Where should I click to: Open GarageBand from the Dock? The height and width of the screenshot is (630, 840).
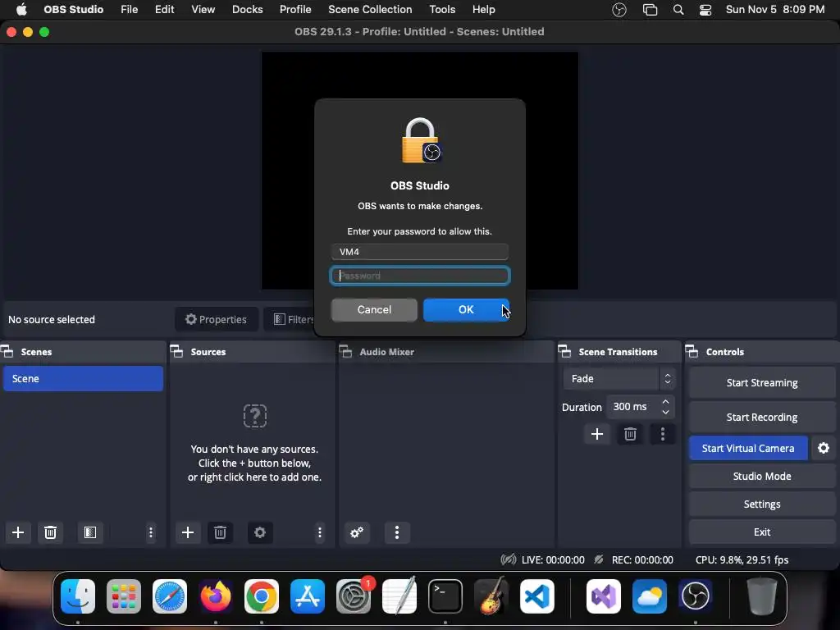491,596
